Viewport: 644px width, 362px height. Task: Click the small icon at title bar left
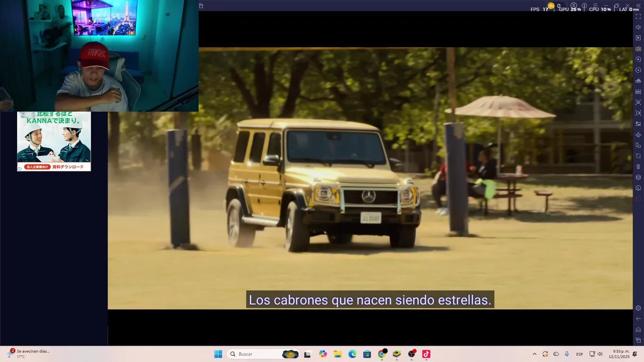tap(201, 6)
